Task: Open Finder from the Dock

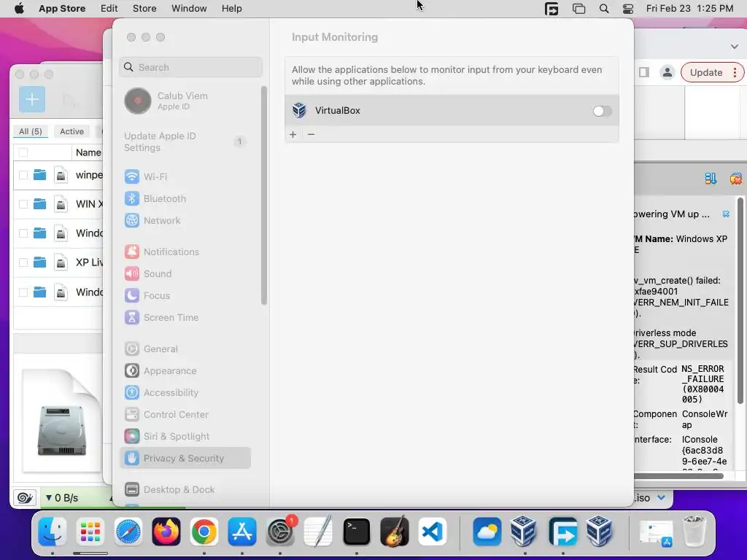Action: tap(52, 532)
